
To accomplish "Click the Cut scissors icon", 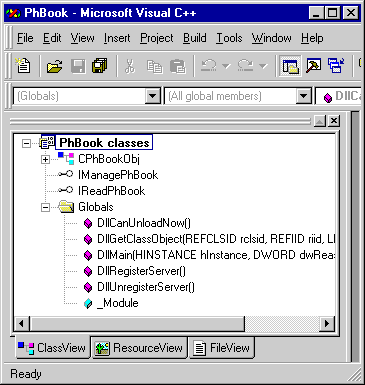I will coord(130,66).
